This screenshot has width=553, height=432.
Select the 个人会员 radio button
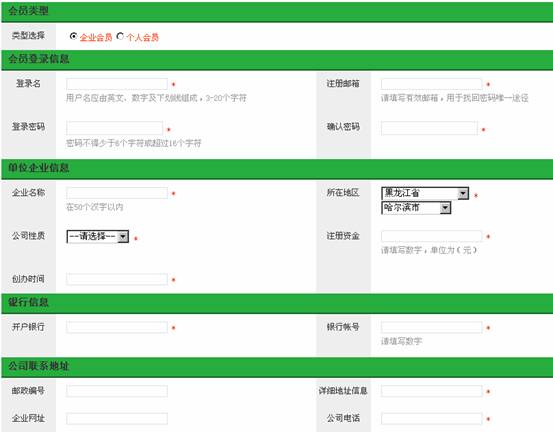click(x=120, y=36)
